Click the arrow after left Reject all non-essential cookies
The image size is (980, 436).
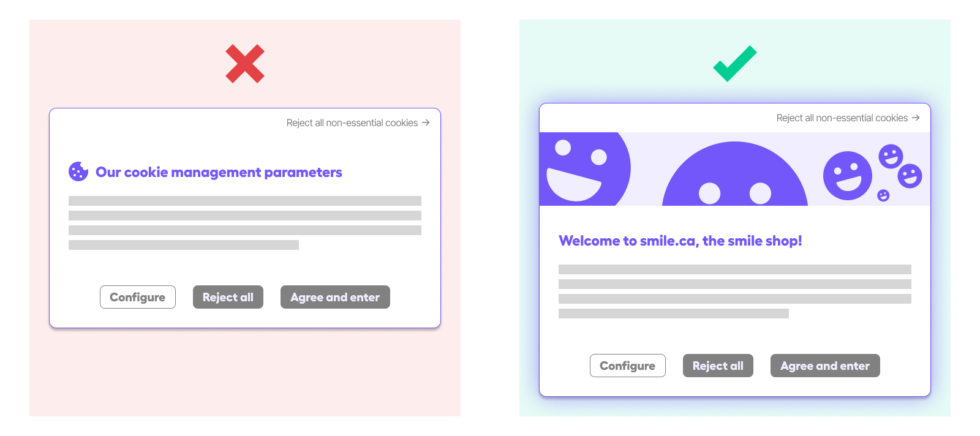(x=426, y=122)
